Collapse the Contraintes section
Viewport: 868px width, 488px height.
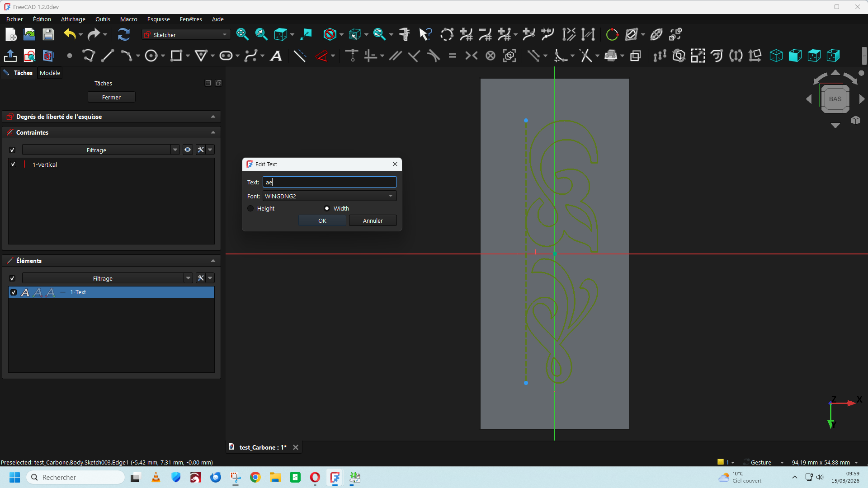(213, 132)
